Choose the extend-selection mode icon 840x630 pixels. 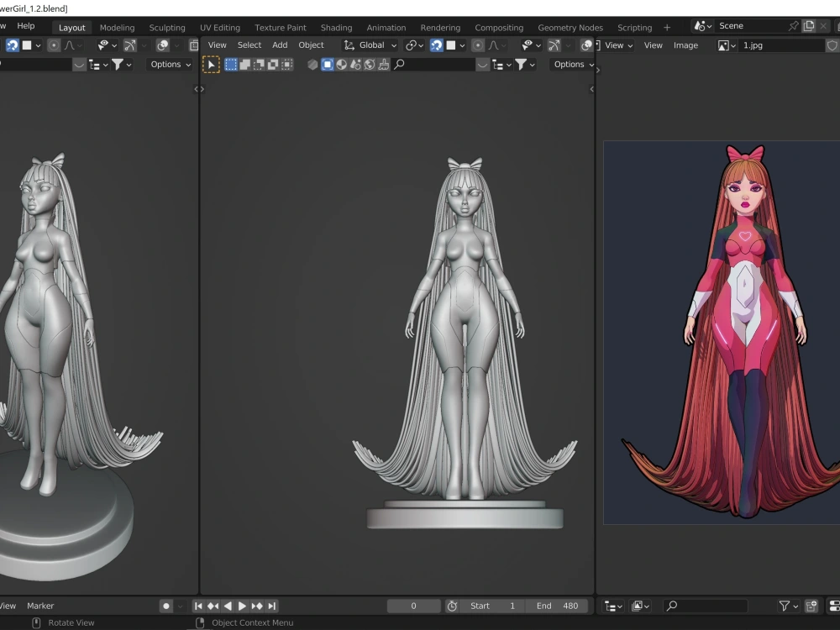click(244, 65)
